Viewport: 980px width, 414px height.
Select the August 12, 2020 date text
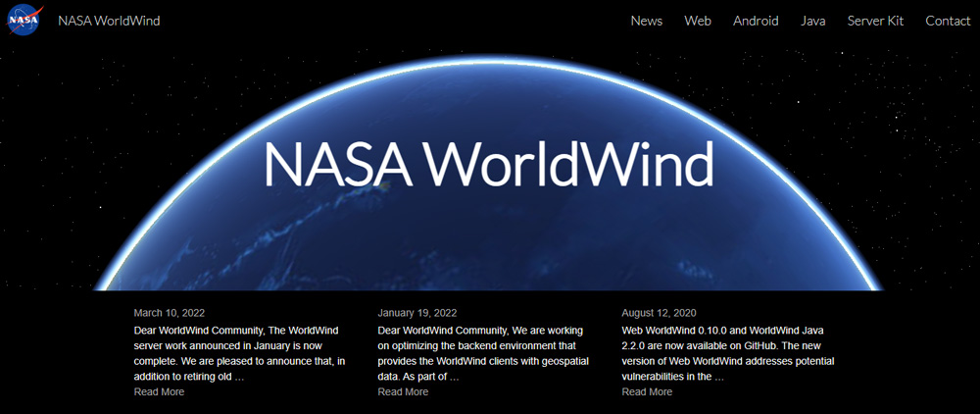click(x=659, y=313)
